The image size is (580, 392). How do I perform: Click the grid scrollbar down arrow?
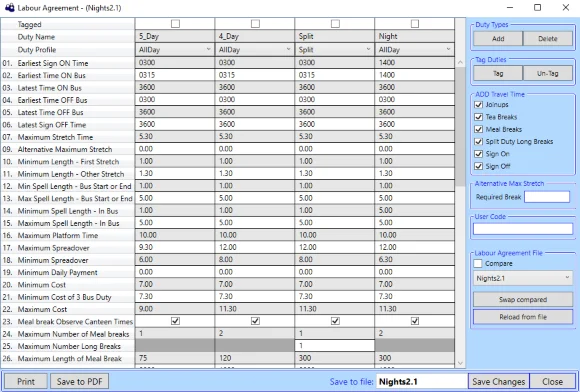pyautogui.click(x=460, y=363)
